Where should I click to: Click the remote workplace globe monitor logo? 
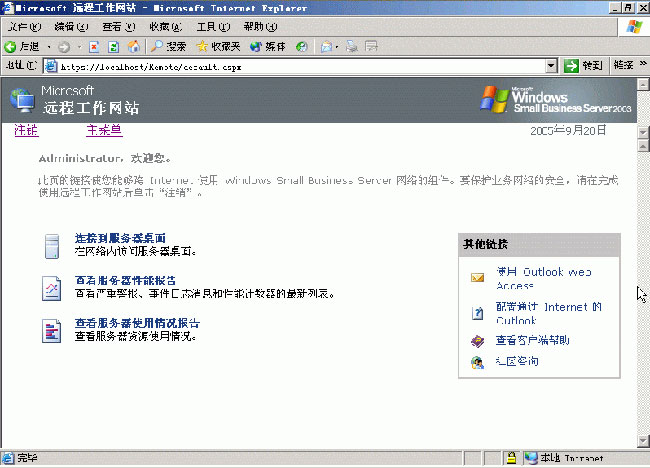click(x=22, y=100)
